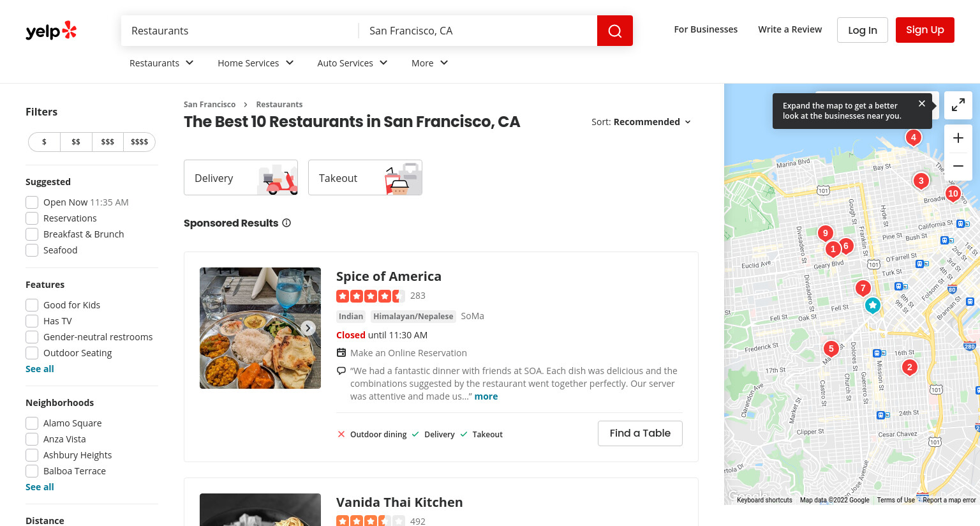This screenshot has height=526, width=980.
Task: Select map pin number 5
Action: point(831,349)
